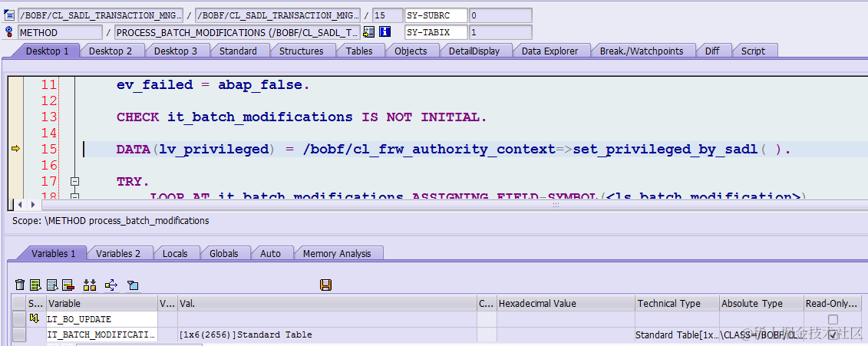Click the Variable column header

tap(102, 303)
